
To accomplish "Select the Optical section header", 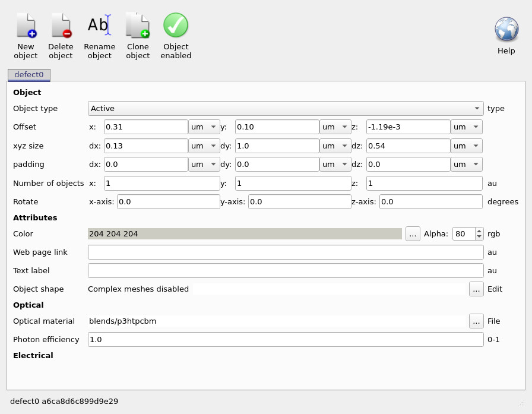I will [x=28, y=305].
